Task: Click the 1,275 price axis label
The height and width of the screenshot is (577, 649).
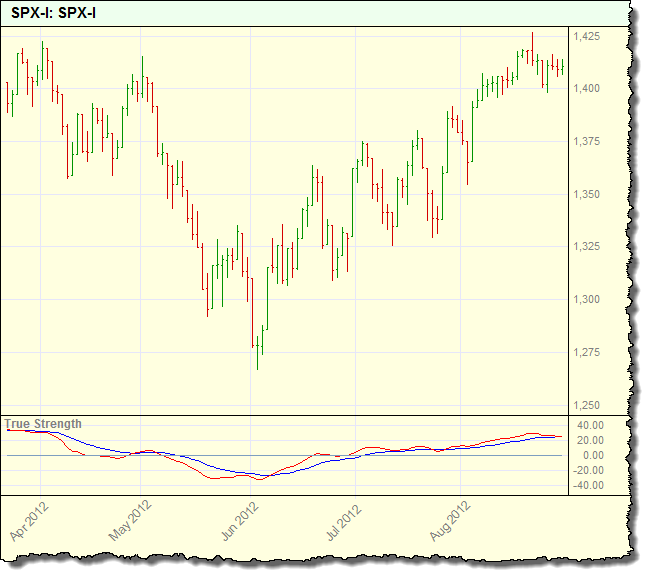Action: point(587,352)
